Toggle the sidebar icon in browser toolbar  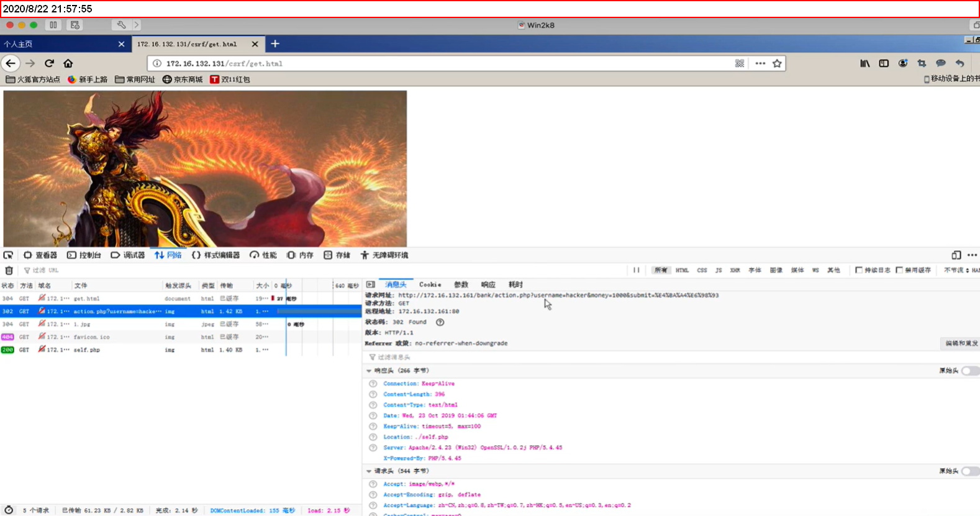pyautogui.click(x=884, y=63)
